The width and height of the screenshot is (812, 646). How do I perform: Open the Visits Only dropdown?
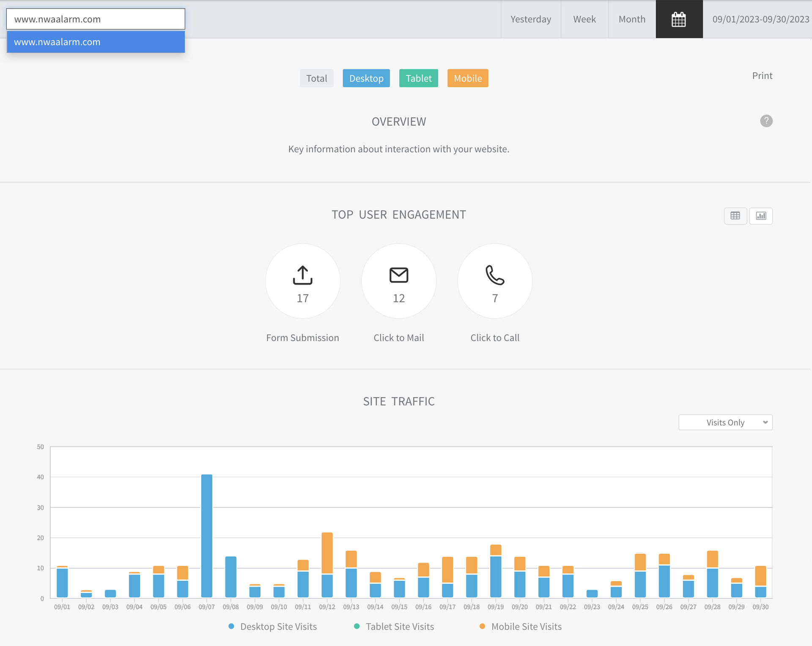point(725,422)
